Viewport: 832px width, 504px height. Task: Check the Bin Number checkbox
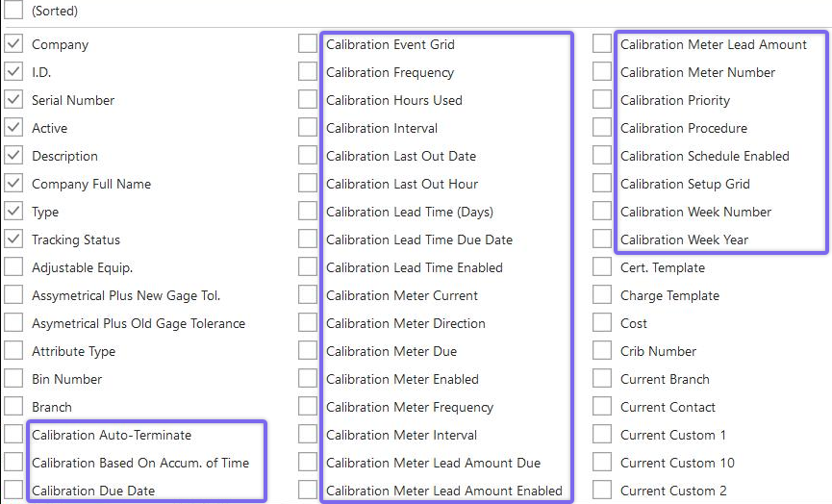[x=13, y=379]
